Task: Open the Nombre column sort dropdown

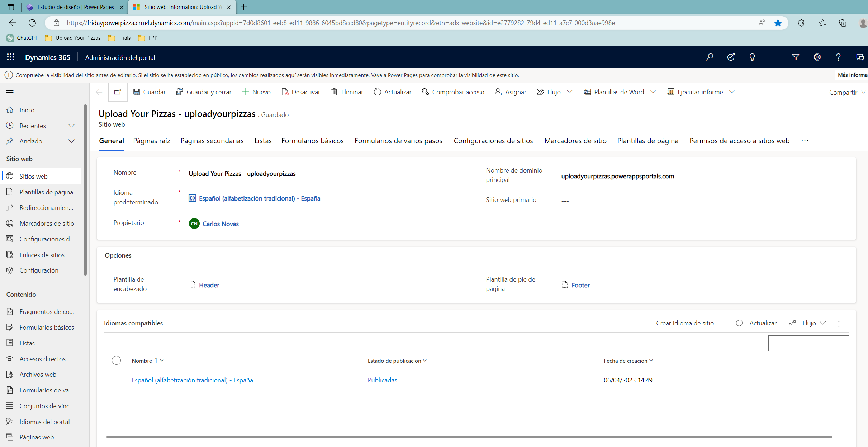Action: coord(162,361)
